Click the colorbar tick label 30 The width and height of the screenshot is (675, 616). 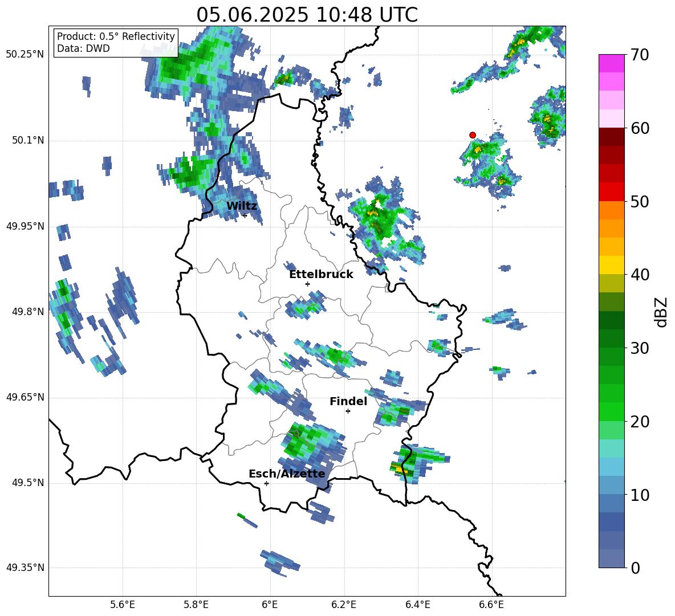point(639,348)
